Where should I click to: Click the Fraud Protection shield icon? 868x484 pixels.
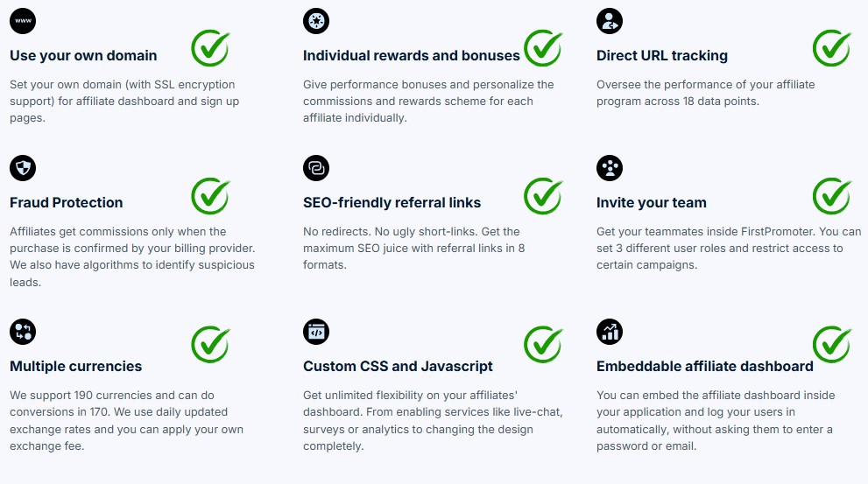23,168
